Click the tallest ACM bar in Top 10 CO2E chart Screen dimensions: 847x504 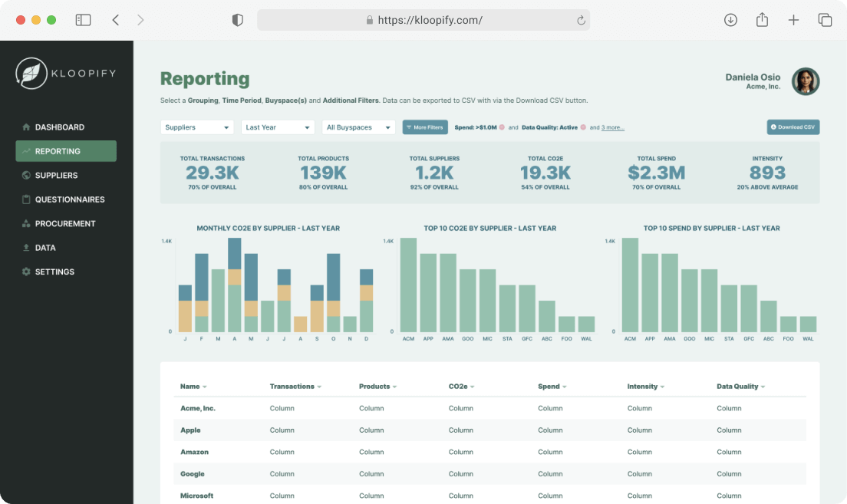point(408,285)
